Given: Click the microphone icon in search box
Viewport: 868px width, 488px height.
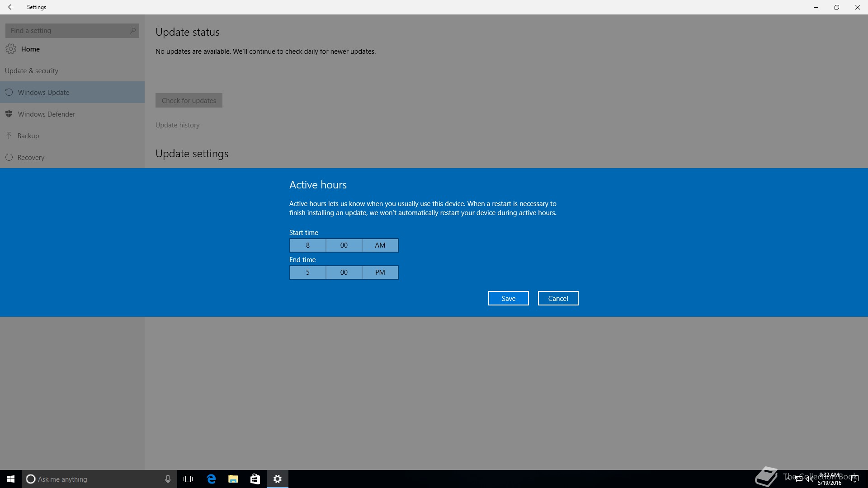Looking at the screenshot, I should click(168, 479).
